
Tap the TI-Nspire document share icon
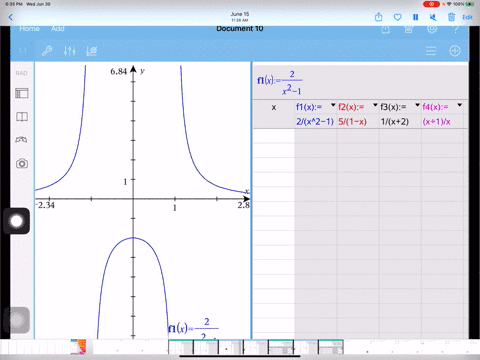385,29
